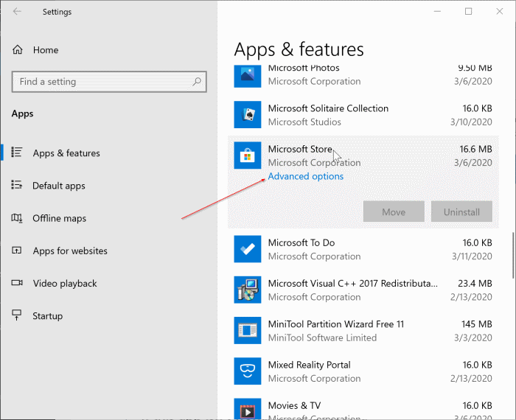Select Microsoft Visual C++ 2017 Redistributable entry
The width and height of the screenshot is (516, 420).
[363, 290]
